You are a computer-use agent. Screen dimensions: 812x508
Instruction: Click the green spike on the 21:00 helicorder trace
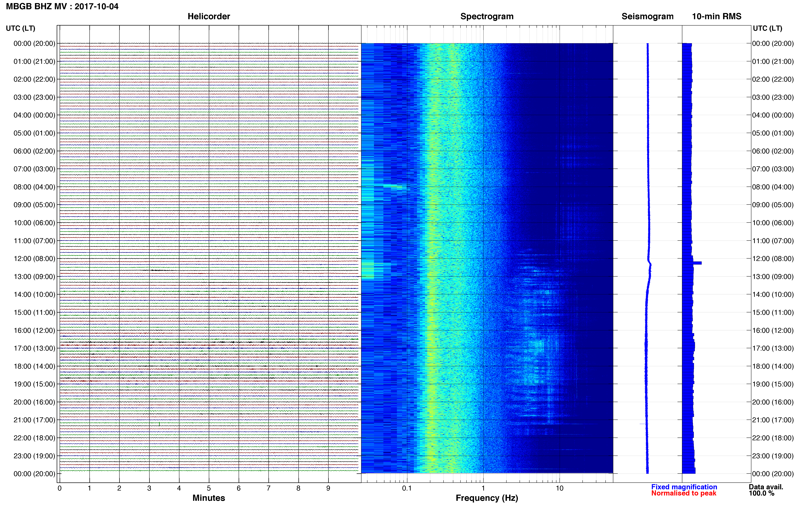(x=159, y=424)
